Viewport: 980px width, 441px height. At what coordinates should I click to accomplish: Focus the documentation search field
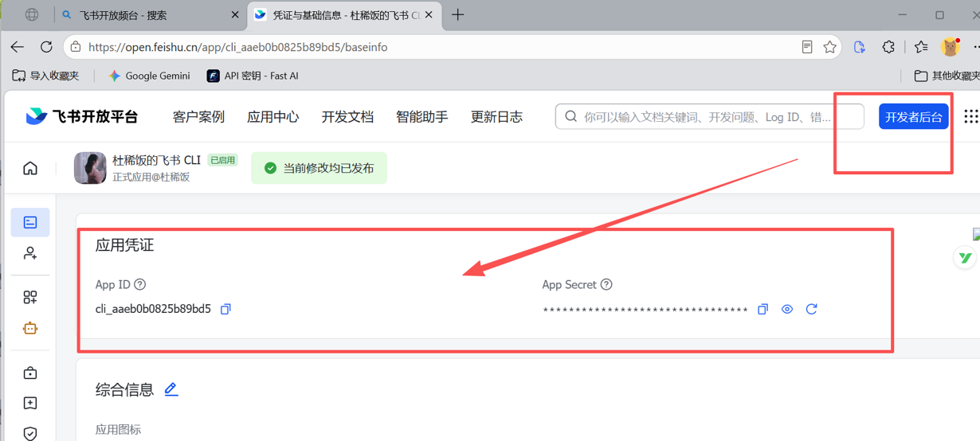coord(709,116)
